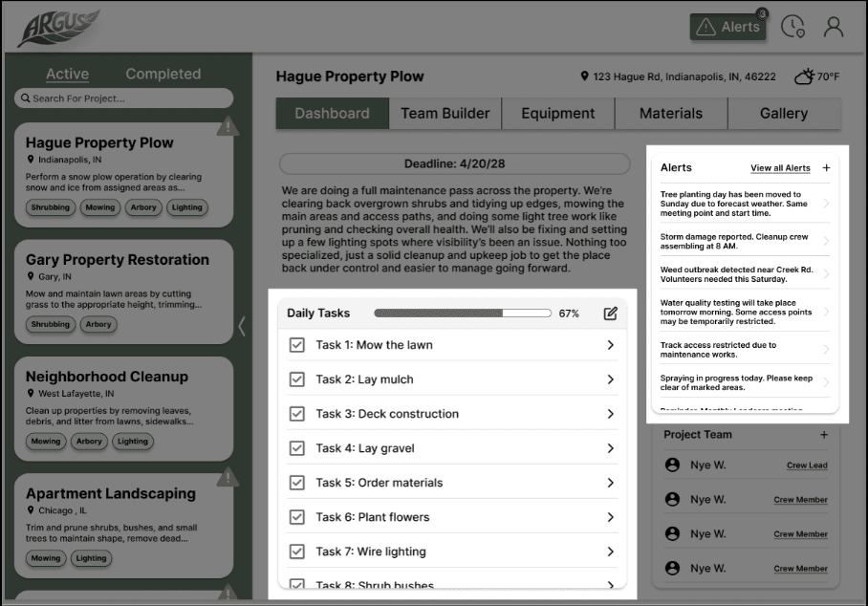Click the Search For Project field
Viewport: 868px width, 606px height.
(x=123, y=98)
